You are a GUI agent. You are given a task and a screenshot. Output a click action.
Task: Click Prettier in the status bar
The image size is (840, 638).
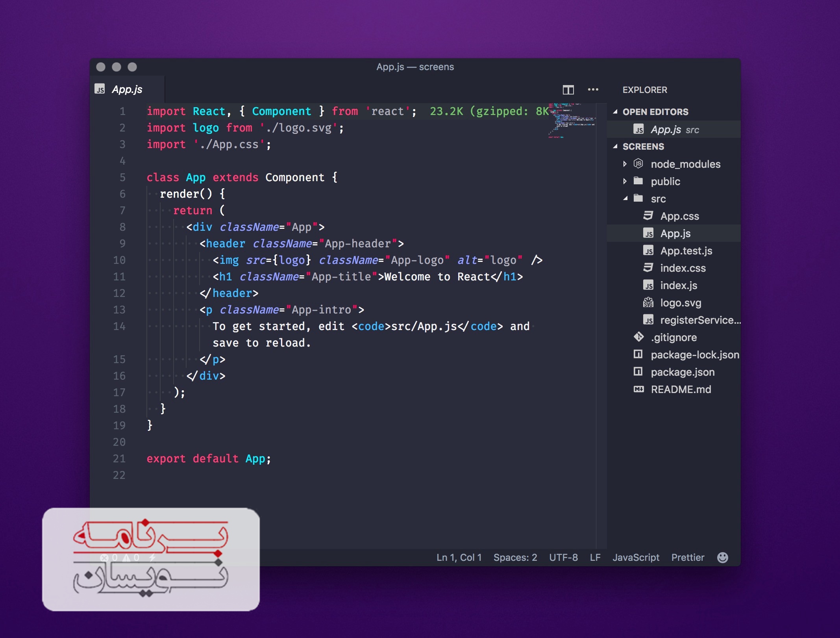click(x=688, y=557)
